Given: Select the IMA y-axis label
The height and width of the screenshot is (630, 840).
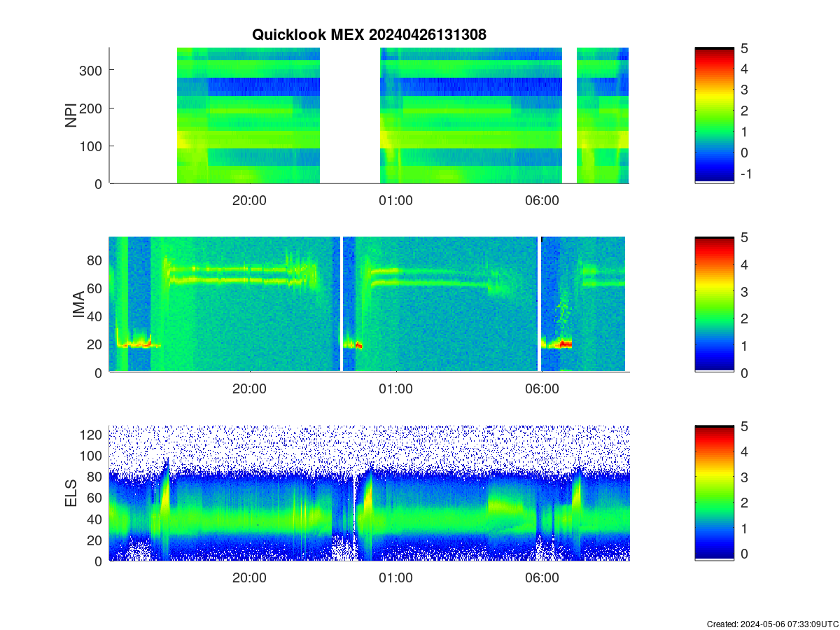Looking at the screenshot, I should (78, 304).
